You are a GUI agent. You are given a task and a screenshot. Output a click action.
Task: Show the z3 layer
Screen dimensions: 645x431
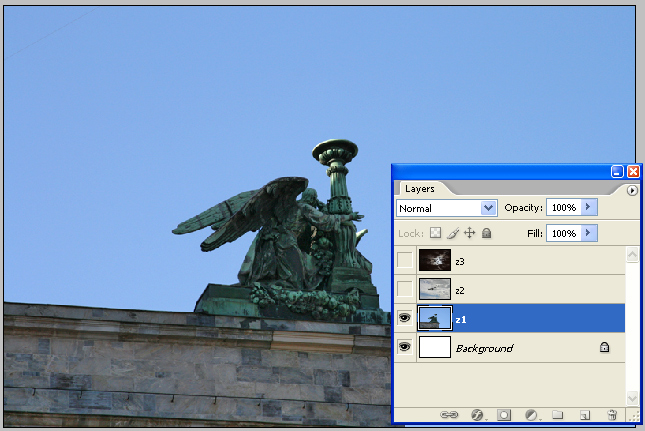point(405,260)
